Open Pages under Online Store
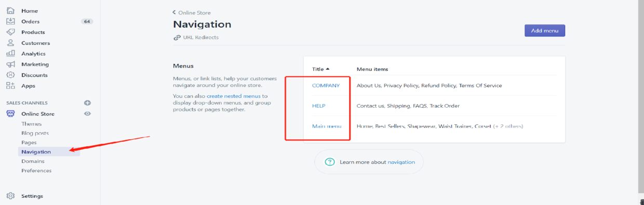Screen dimensions: 644x205 pos(29,143)
